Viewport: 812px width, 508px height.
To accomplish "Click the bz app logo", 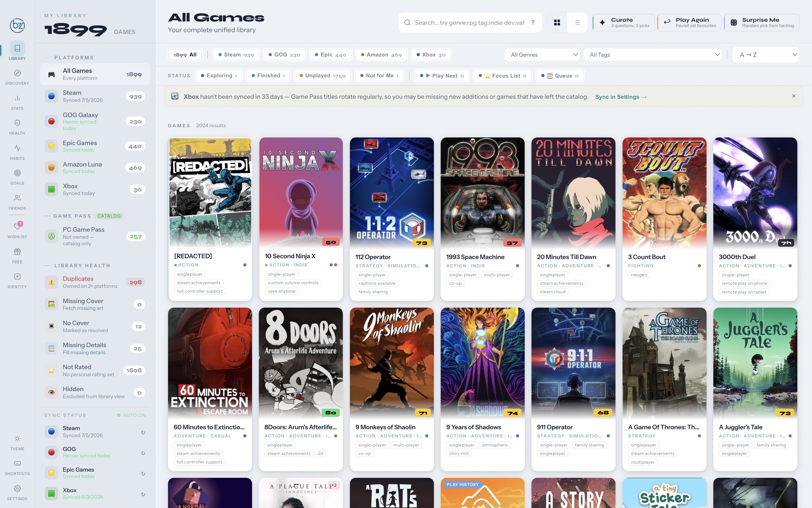I will click(17, 25).
